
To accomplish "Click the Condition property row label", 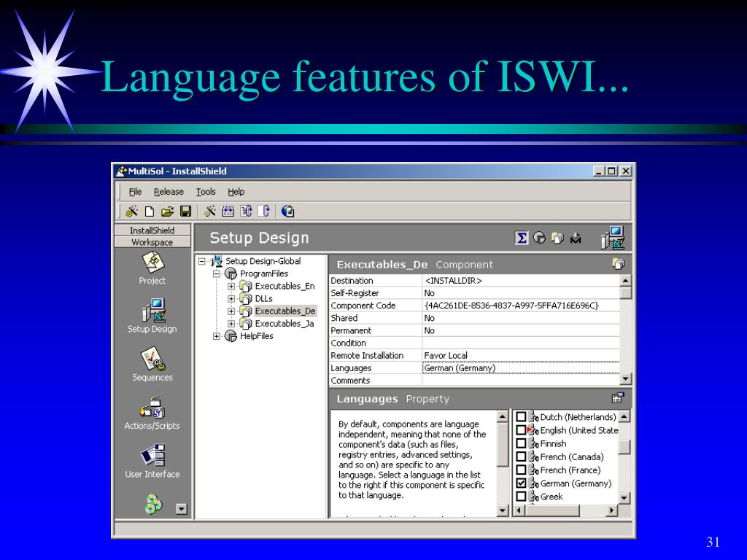I will coord(349,343).
